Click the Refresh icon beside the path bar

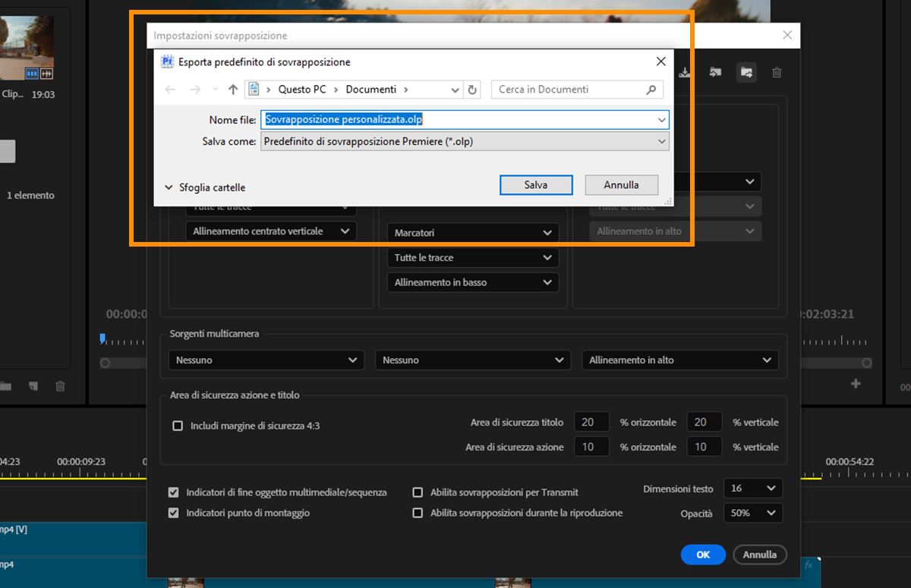click(472, 90)
